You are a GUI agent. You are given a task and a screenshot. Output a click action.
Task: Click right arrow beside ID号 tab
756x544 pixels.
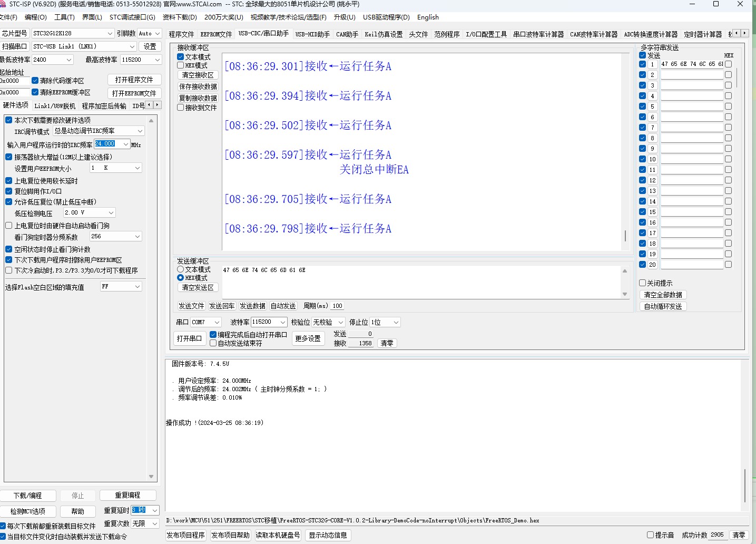point(157,105)
